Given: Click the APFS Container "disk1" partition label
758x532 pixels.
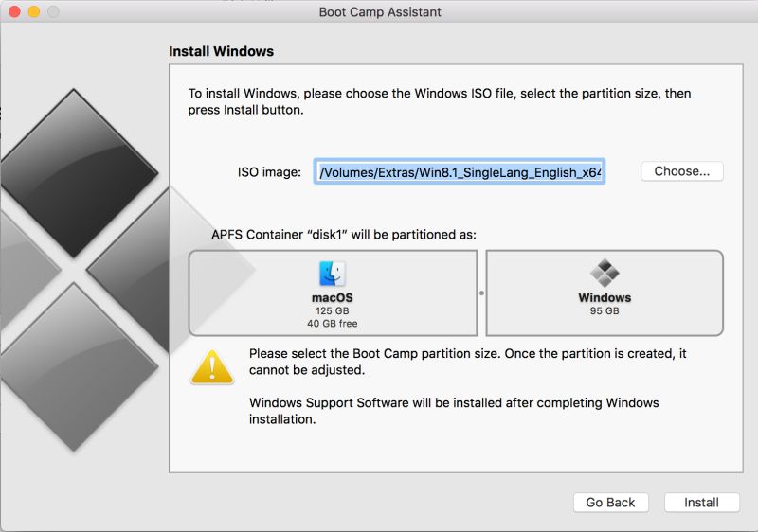Looking at the screenshot, I should coord(344,235).
